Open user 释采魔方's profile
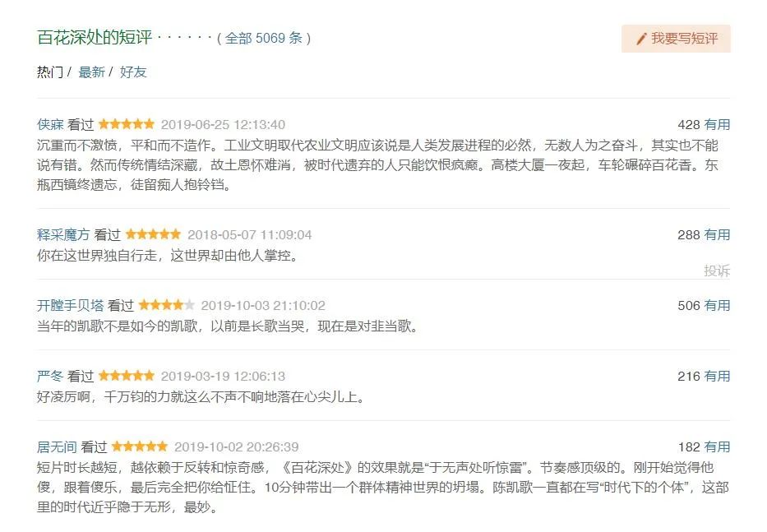The height and width of the screenshot is (532, 767). click(x=63, y=235)
